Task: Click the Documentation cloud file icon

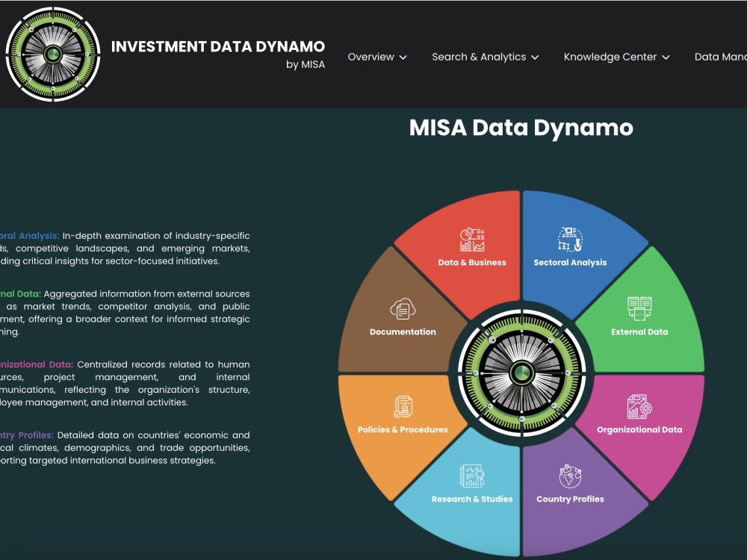Action: pos(403,308)
